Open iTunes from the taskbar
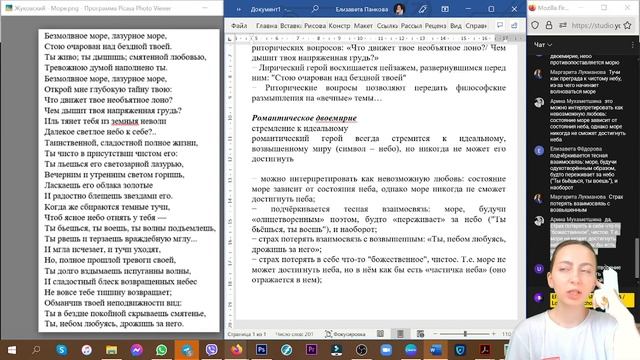 tap(87, 350)
